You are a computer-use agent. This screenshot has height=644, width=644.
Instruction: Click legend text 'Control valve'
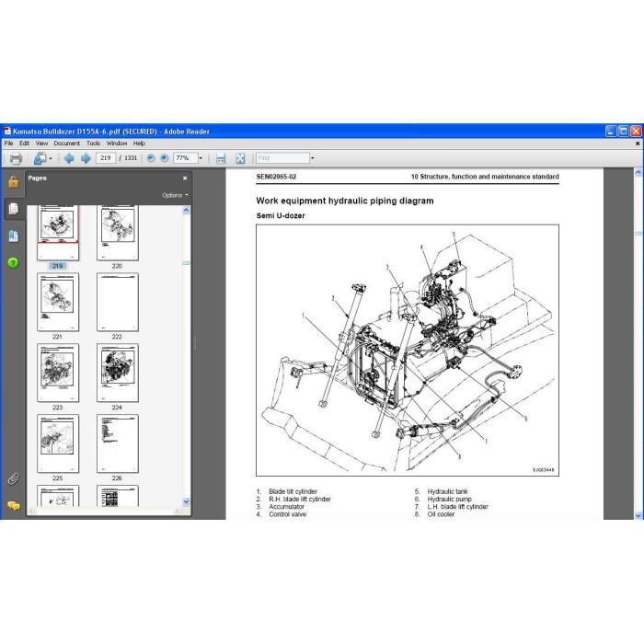(287, 514)
